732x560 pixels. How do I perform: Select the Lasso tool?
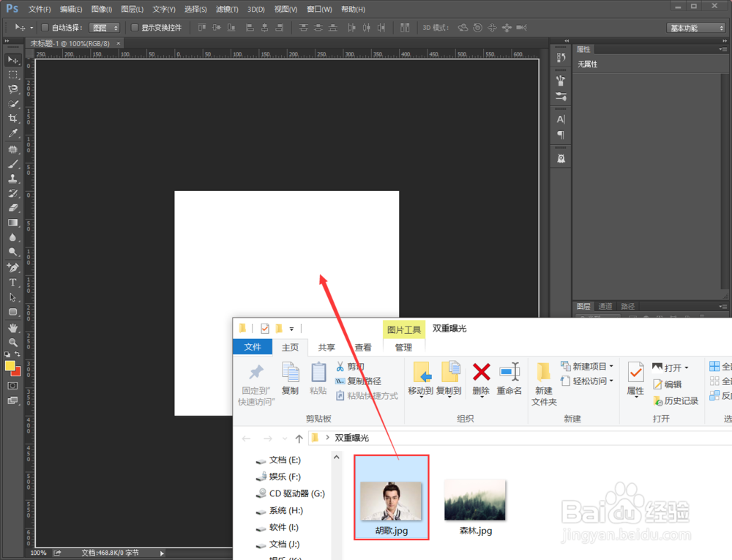[12, 89]
